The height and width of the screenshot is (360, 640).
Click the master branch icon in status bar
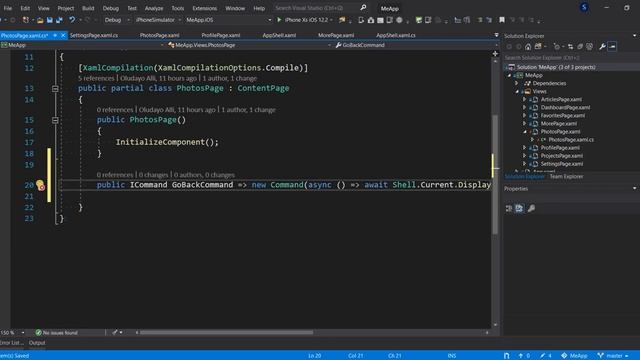tap(600, 356)
